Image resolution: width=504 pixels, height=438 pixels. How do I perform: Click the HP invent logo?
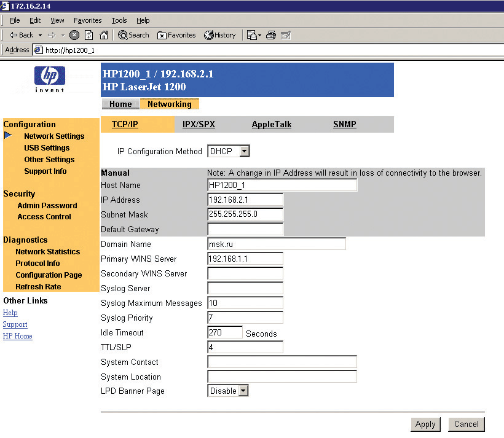[50, 79]
